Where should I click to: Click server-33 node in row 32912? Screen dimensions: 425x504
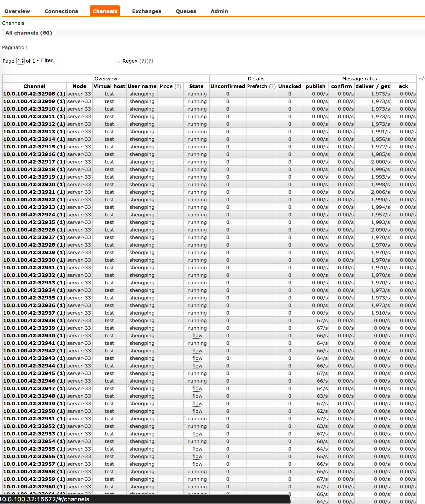(x=79, y=124)
